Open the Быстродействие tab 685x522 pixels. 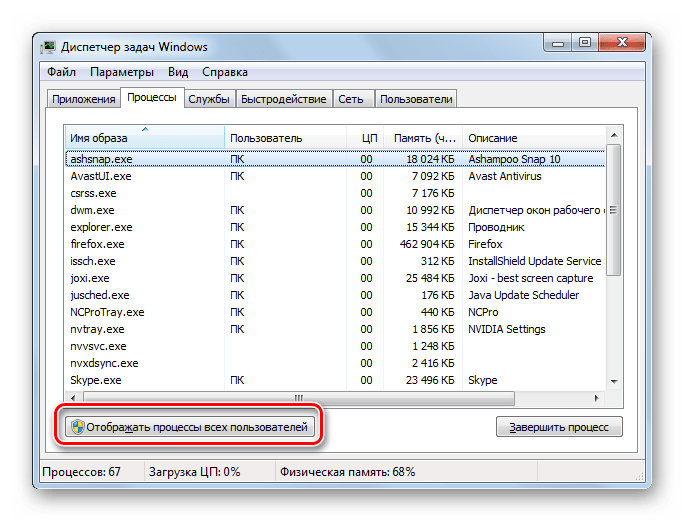[284, 99]
